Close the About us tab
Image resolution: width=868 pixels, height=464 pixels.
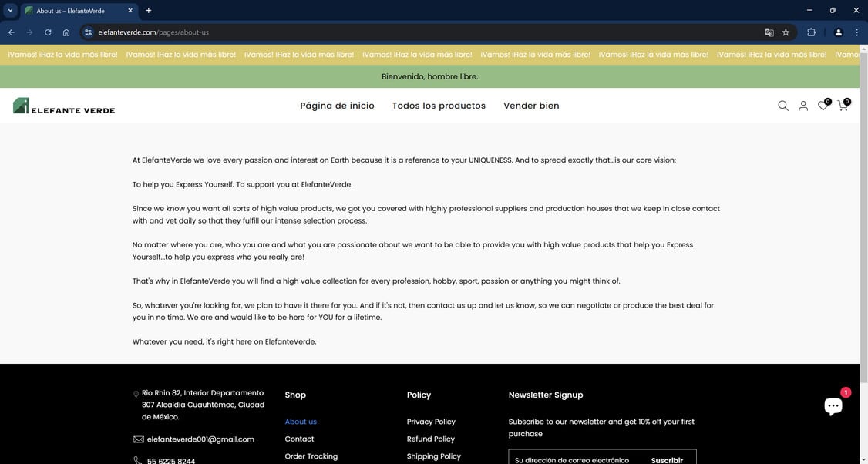(x=130, y=11)
